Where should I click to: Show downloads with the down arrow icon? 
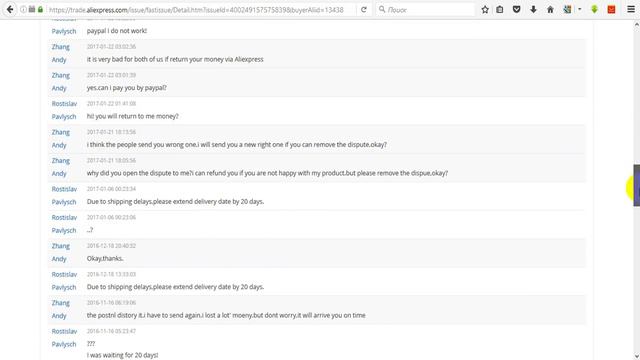click(x=533, y=9)
